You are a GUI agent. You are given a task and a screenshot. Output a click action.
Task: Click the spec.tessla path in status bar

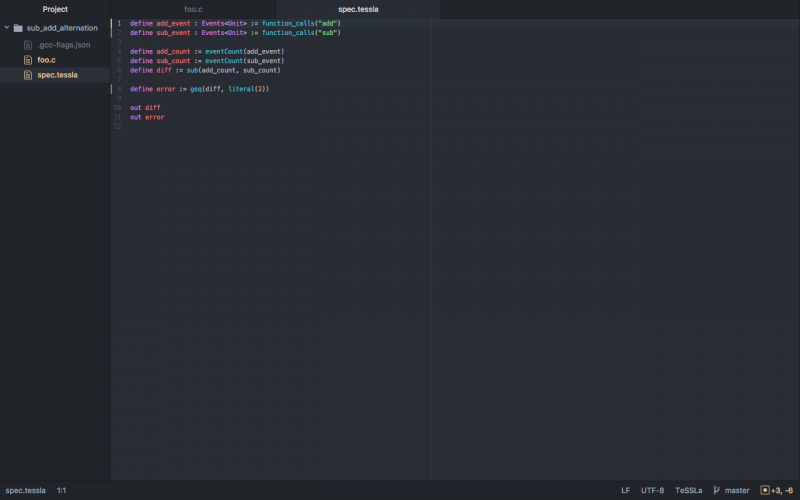26,490
